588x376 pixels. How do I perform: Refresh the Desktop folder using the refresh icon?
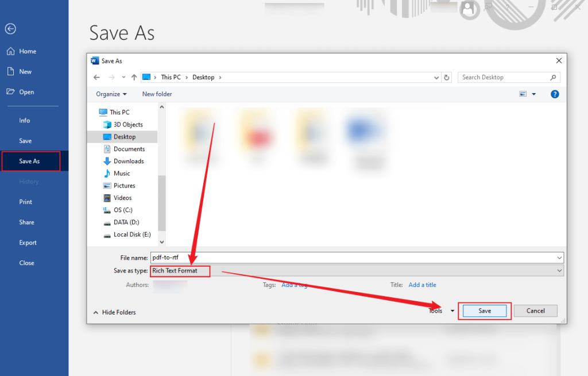click(447, 76)
